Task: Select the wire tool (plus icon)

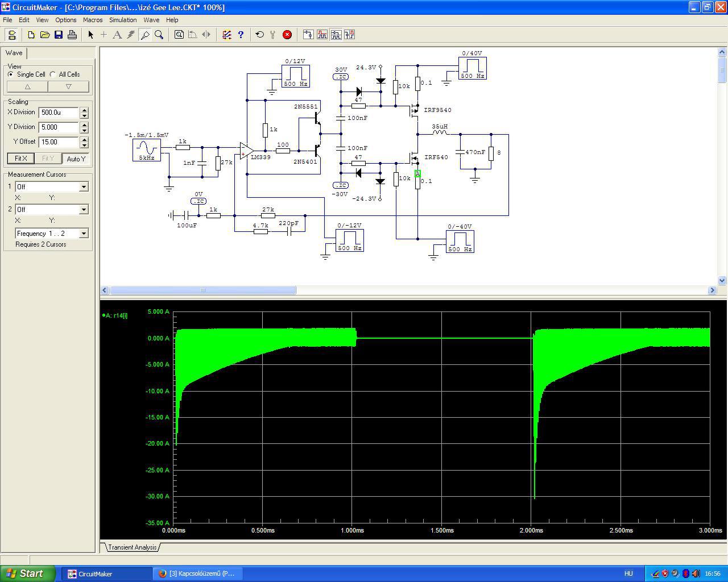Action: pos(104,35)
